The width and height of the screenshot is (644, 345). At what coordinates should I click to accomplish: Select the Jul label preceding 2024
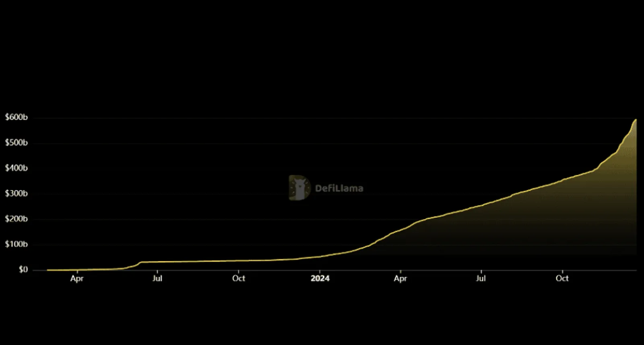(157, 278)
